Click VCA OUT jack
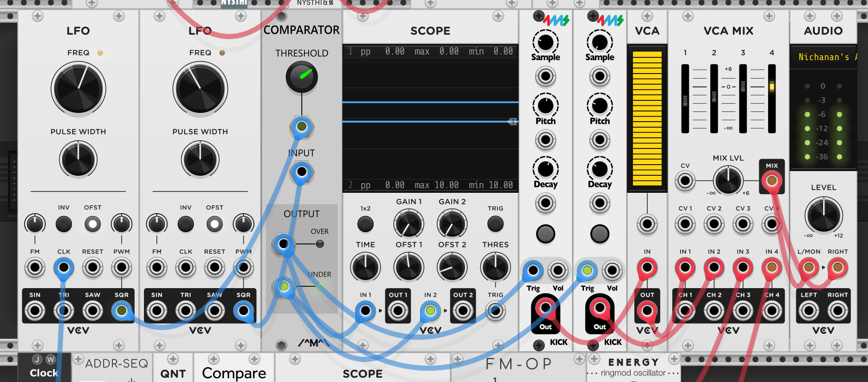 tap(647, 311)
